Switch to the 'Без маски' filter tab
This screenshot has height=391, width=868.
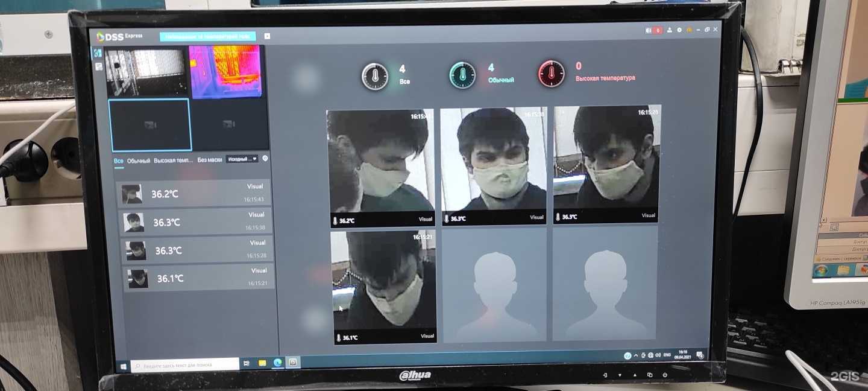coord(210,160)
